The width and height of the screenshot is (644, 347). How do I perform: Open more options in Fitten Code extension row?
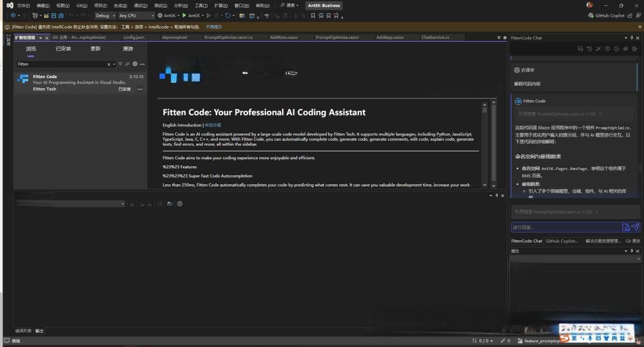point(140,89)
